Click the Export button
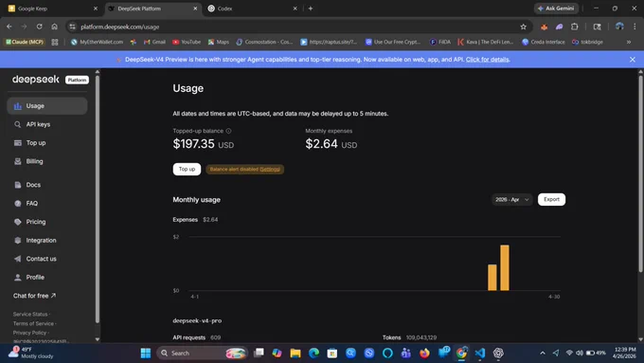Image resolution: width=644 pixels, height=363 pixels. click(x=551, y=199)
